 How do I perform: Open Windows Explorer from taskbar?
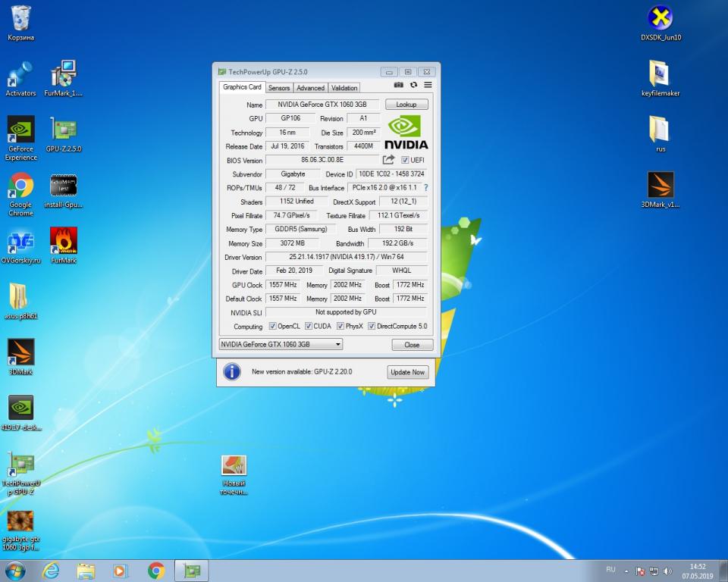click(86, 571)
